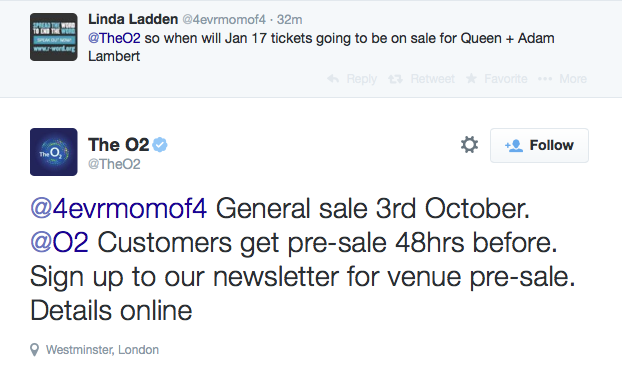Open the 32m timestamp link
This screenshot has width=622, height=369.
(289, 19)
